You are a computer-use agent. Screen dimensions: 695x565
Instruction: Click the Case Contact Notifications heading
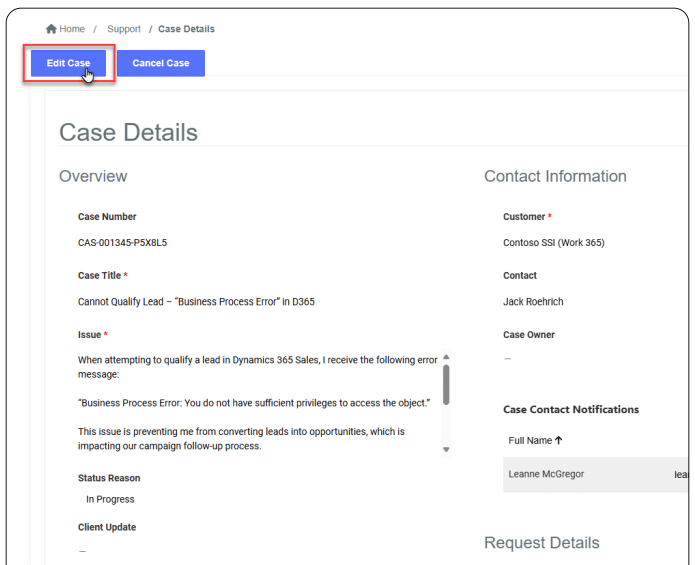(570, 409)
